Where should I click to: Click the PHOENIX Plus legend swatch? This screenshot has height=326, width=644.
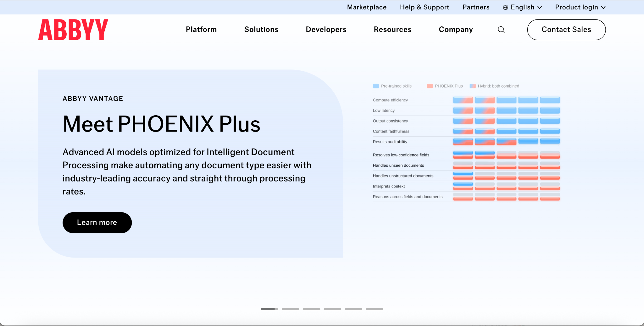click(x=430, y=86)
